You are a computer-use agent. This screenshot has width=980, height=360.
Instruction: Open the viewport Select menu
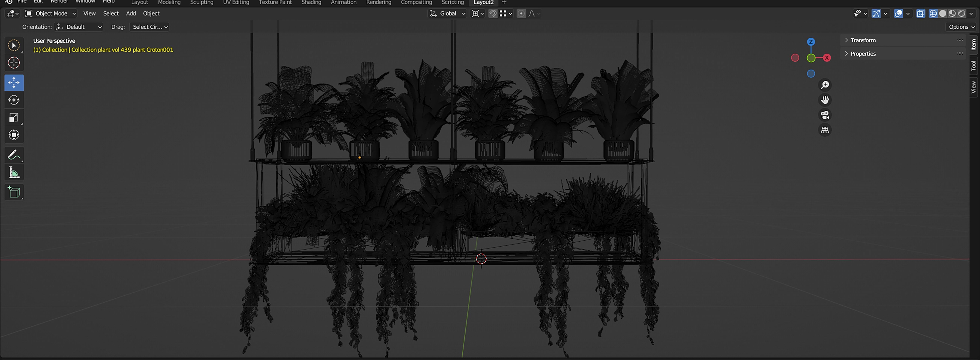coord(111,14)
